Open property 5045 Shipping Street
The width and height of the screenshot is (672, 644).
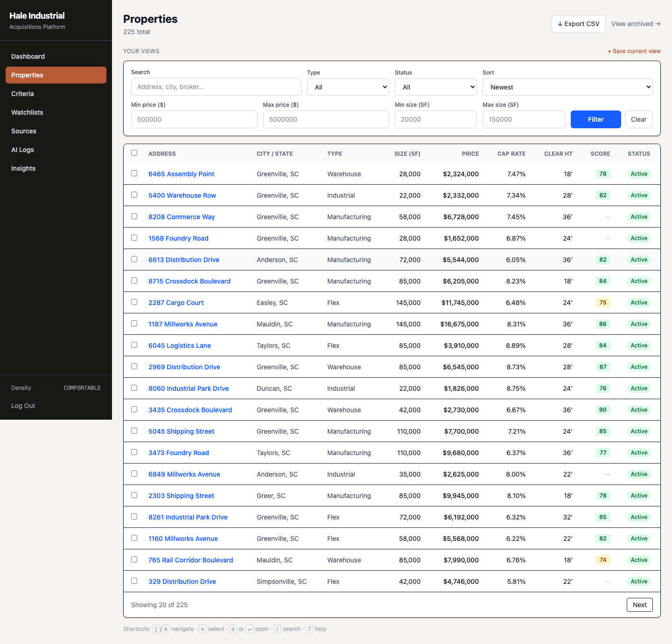(x=182, y=431)
